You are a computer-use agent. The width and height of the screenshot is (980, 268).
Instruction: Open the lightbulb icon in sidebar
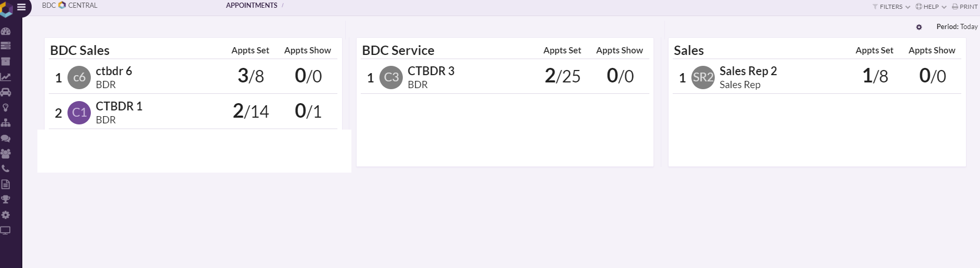click(6, 108)
